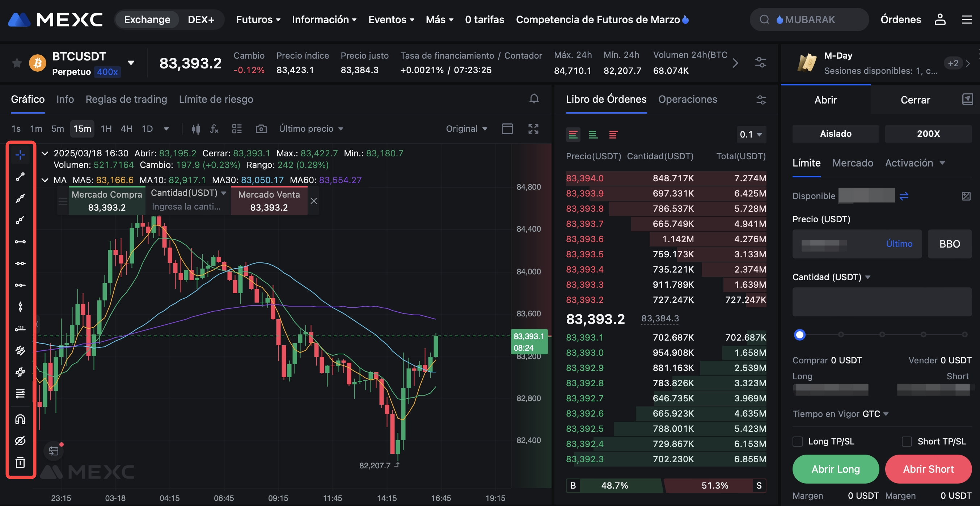Enter fullscreen chart mode
The width and height of the screenshot is (980, 506).
533,129
